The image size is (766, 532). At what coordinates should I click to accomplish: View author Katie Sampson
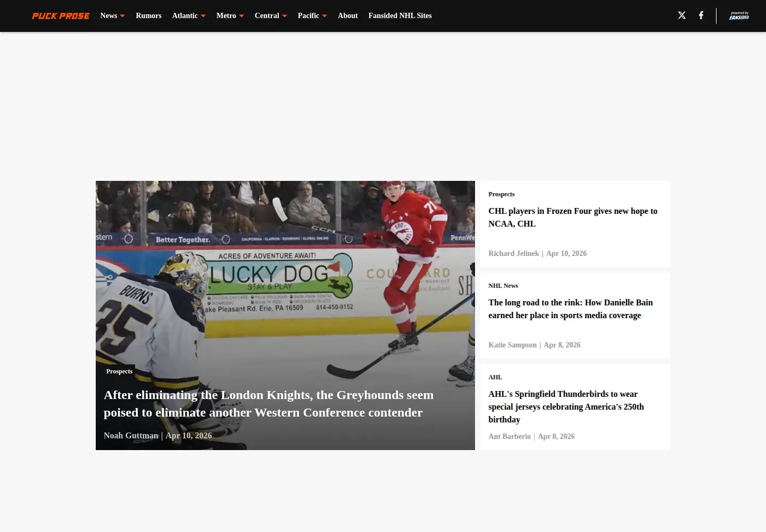pyautogui.click(x=512, y=345)
